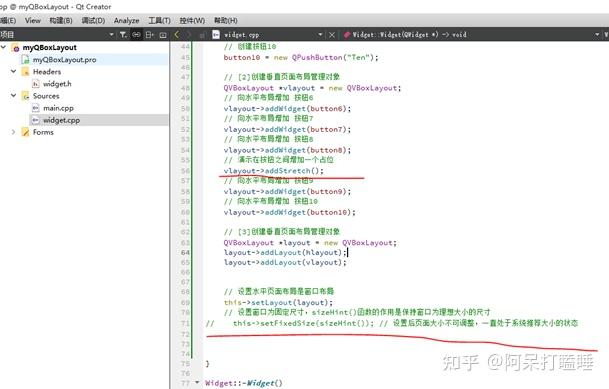
Task: Click the widget.cpp file icon in tree
Action: pos(36,120)
